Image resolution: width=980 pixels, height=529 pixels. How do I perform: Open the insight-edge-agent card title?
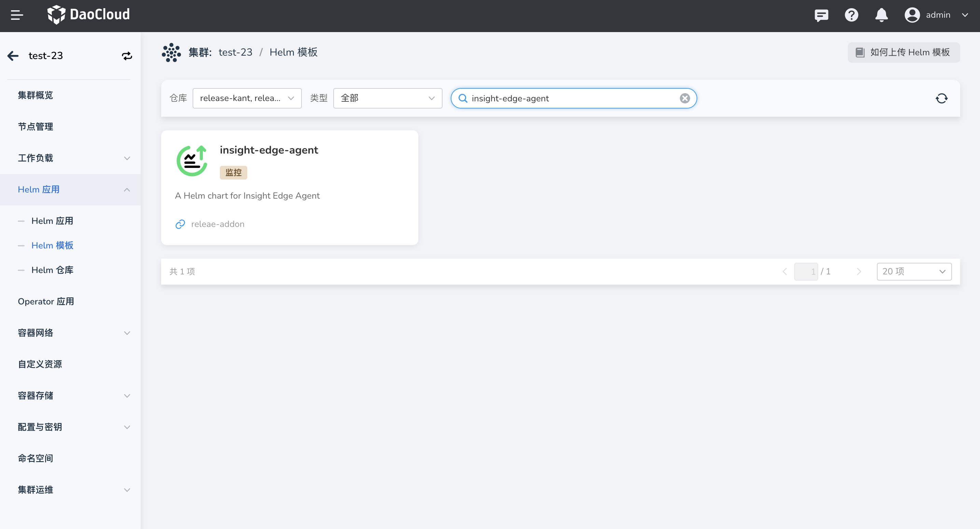pos(269,150)
